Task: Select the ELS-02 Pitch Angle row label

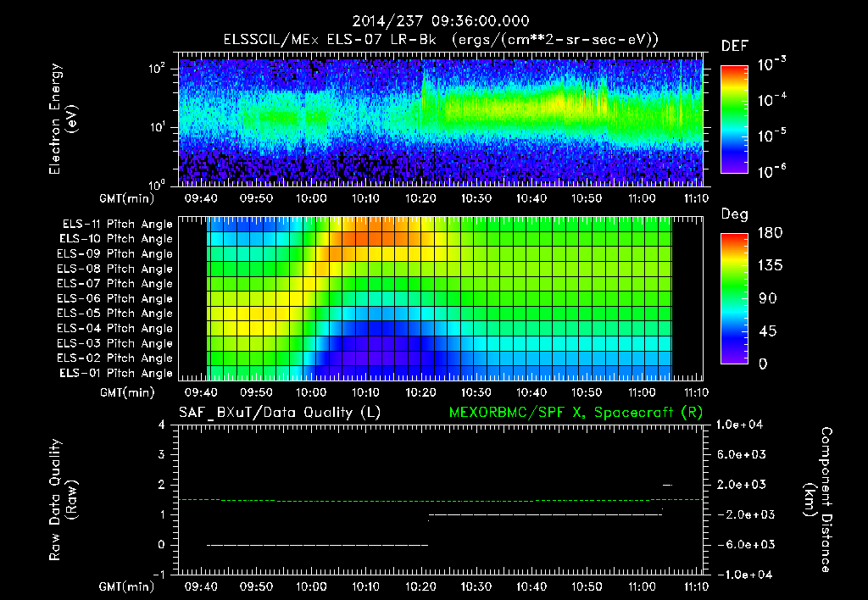Action: (x=114, y=358)
